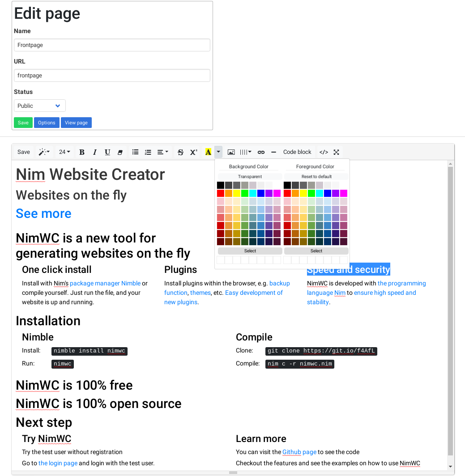Click Select under foreground color palette
The width and height of the screenshot is (465, 476).
[316, 251]
